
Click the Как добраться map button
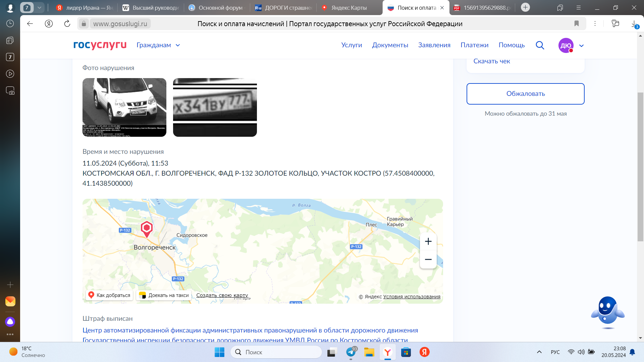click(109, 295)
